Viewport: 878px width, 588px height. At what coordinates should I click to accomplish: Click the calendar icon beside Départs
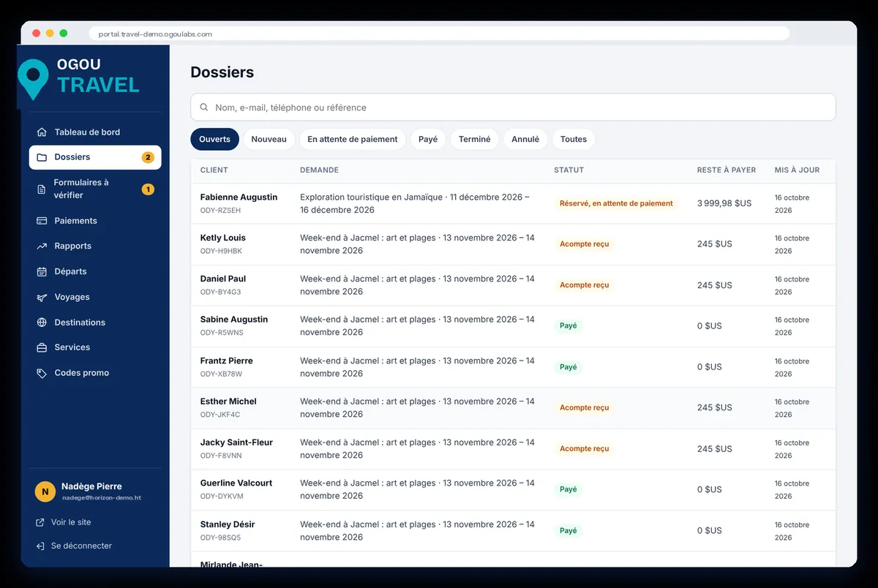point(42,271)
